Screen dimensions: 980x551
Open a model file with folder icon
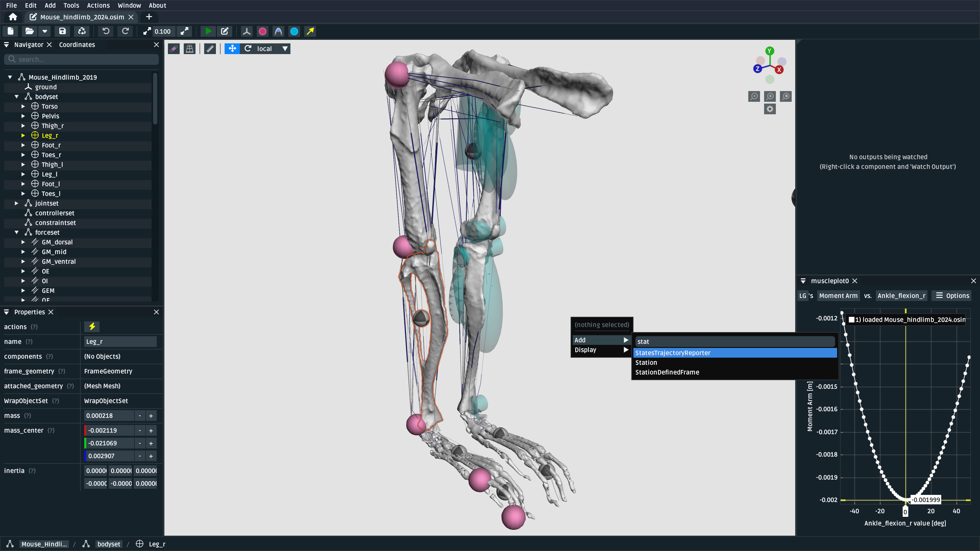coord(29,31)
